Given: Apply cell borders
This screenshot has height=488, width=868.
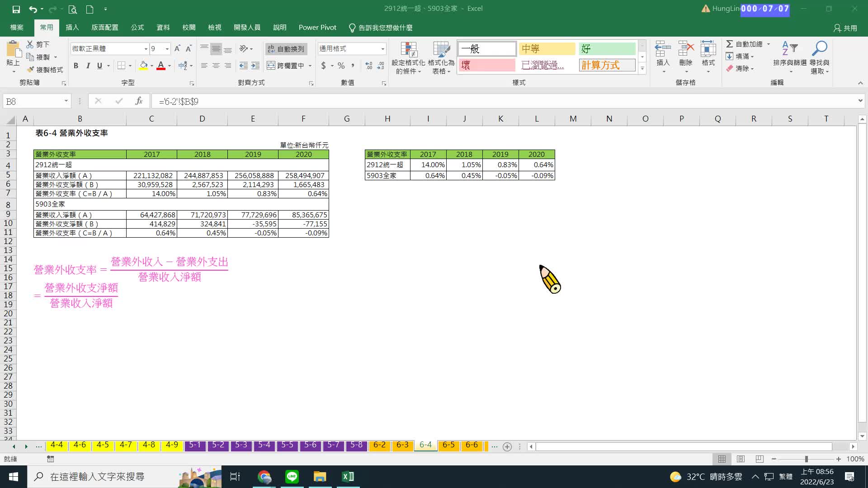Looking at the screenshot, I should [x=121, y=66].
